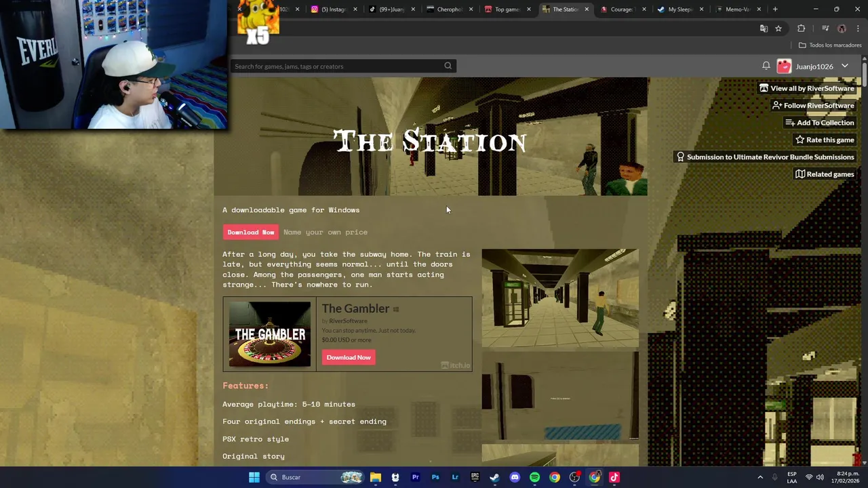Open a new browser tab
Viewport: 868px width, 488px height.
[775, 9]
